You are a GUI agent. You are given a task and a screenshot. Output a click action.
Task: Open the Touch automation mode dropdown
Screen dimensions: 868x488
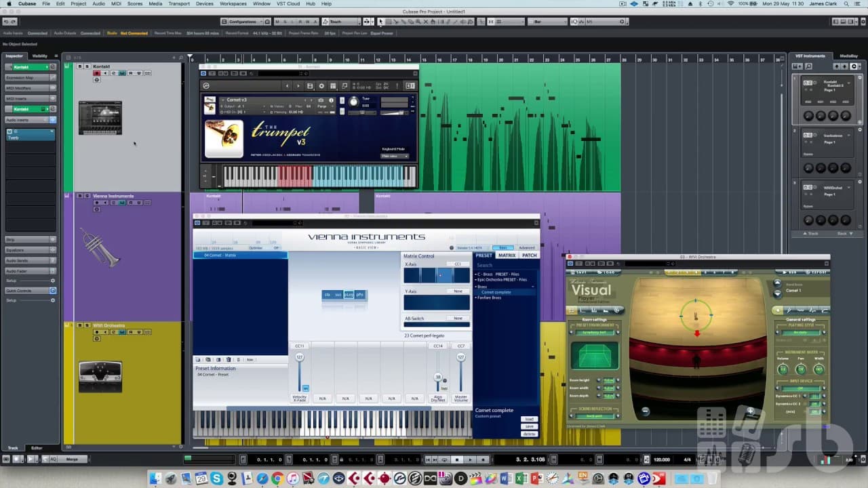pyautogui.click(x=340, y=22)
